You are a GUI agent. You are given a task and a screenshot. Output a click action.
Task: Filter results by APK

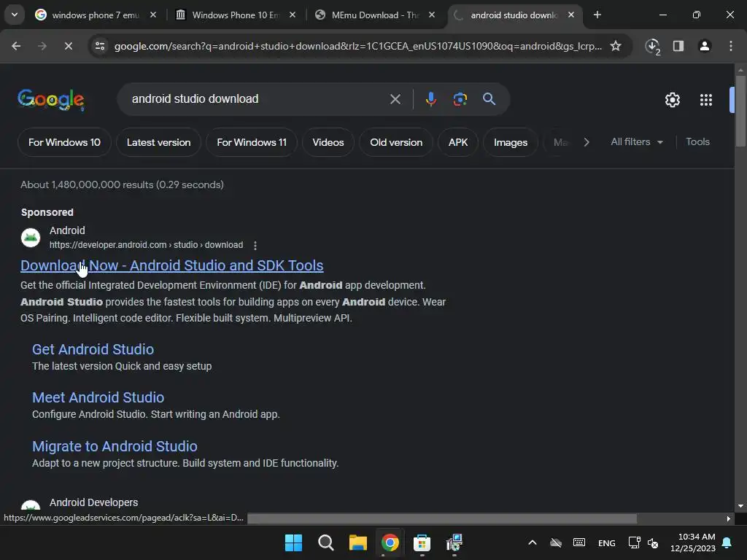pos(458,142)
